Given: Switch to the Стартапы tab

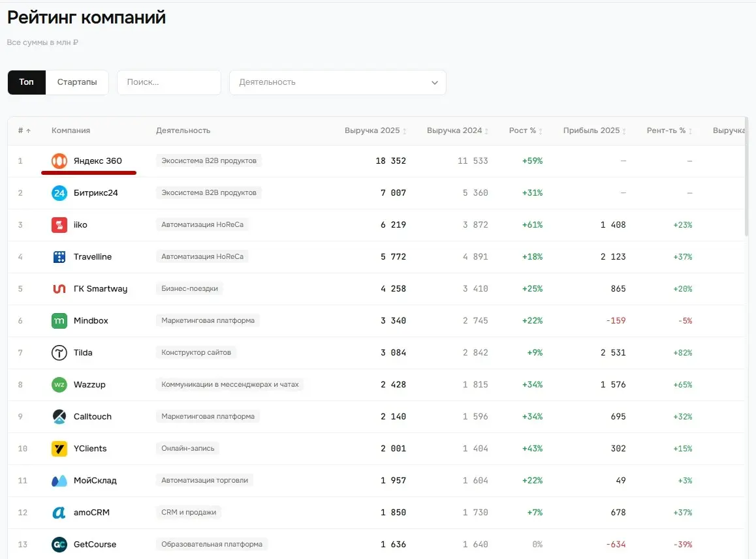Looking at the screenshot, I should tap(77, 82).
